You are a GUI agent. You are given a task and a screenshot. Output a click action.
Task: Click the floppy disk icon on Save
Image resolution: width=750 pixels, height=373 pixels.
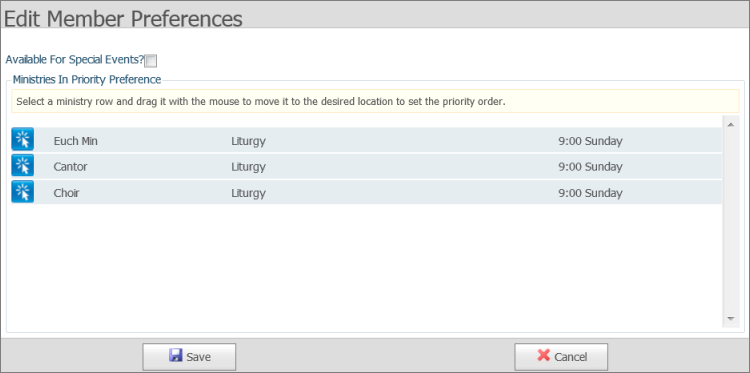(x=176, y=355)
